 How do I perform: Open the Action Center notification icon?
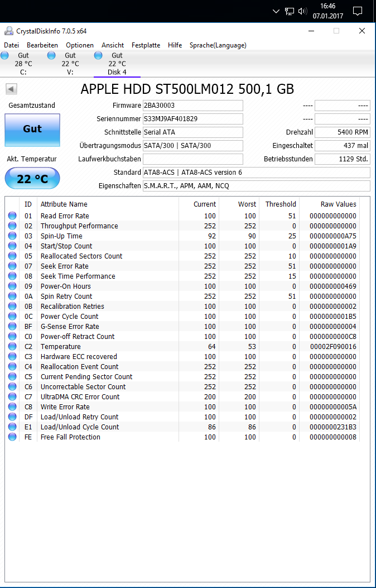(357, 11)
